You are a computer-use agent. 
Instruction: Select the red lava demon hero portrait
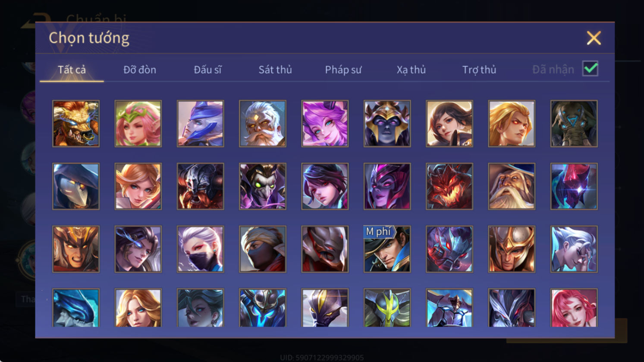click(x=449, y=186)
